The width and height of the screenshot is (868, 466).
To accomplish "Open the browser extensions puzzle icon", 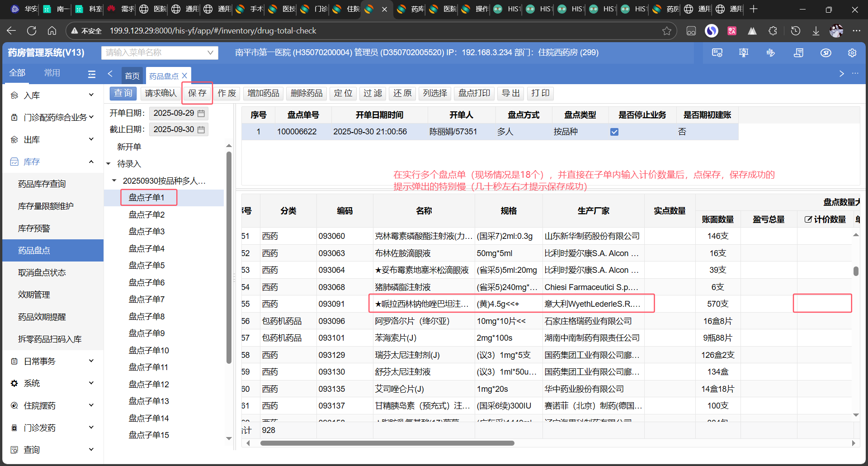I will coord(773,31).
